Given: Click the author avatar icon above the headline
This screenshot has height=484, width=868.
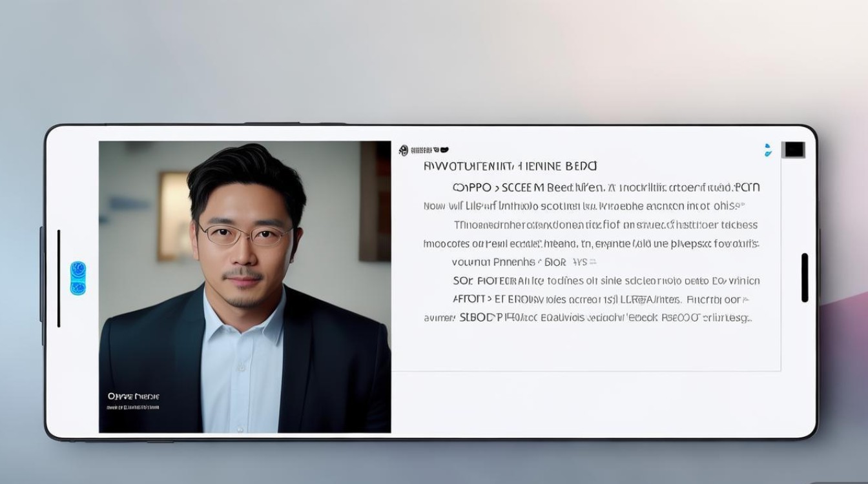Looking at the screenshot, I should pos(402,150).
